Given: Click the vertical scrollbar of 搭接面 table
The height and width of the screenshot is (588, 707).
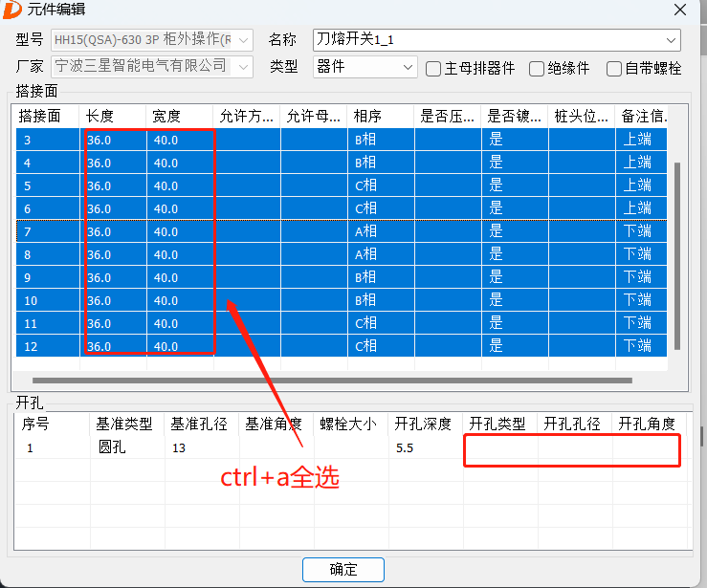Looking at the screenshot, I should pos(677,256).
